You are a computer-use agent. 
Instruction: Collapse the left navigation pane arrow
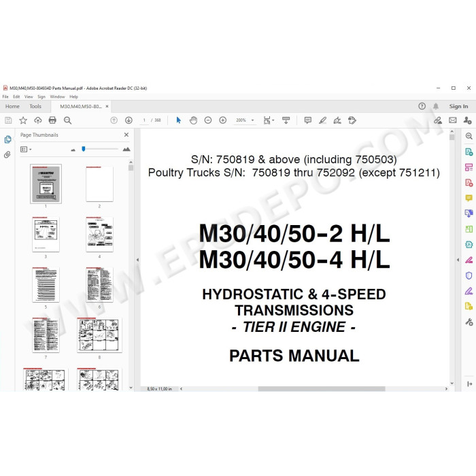[137, 260]
